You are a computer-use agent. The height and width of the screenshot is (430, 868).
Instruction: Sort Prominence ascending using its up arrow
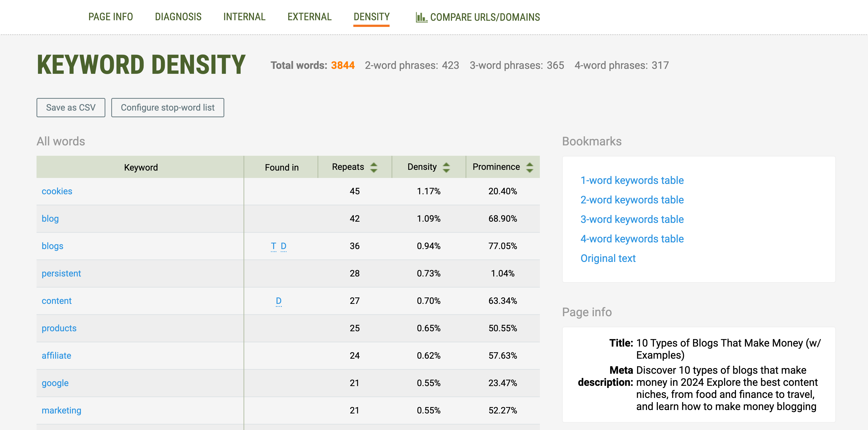[529, 164]
